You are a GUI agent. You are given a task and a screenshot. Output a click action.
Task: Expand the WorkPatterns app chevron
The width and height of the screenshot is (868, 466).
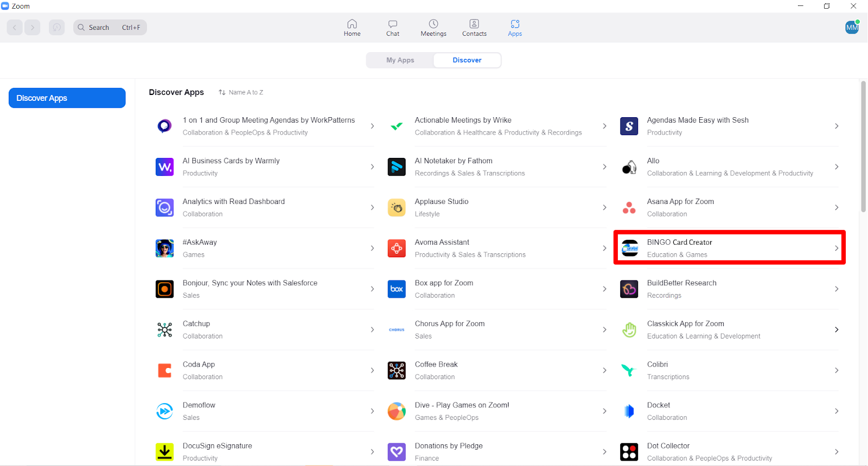[372, 126]
